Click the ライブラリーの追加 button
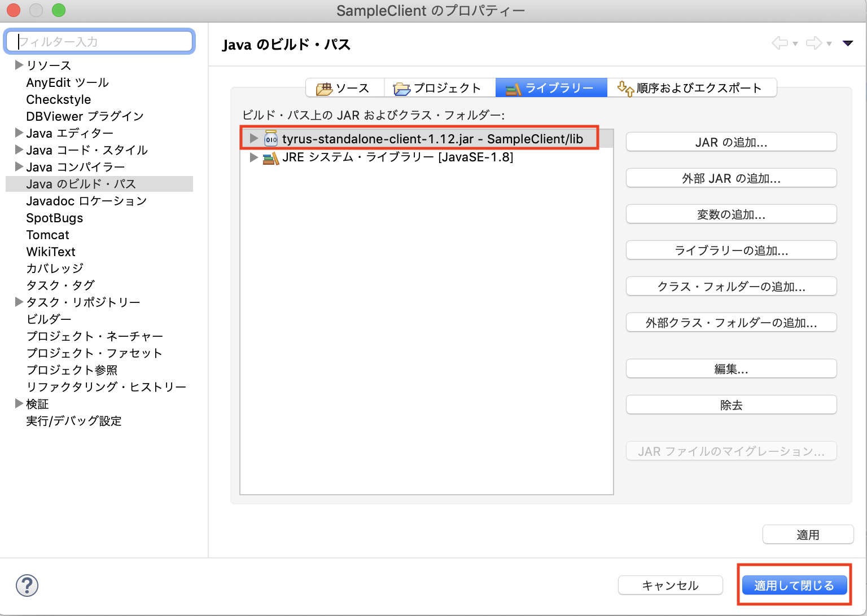The height and width of the screenshot is (616, 867). pyautogui.click(x=731, y=250)
